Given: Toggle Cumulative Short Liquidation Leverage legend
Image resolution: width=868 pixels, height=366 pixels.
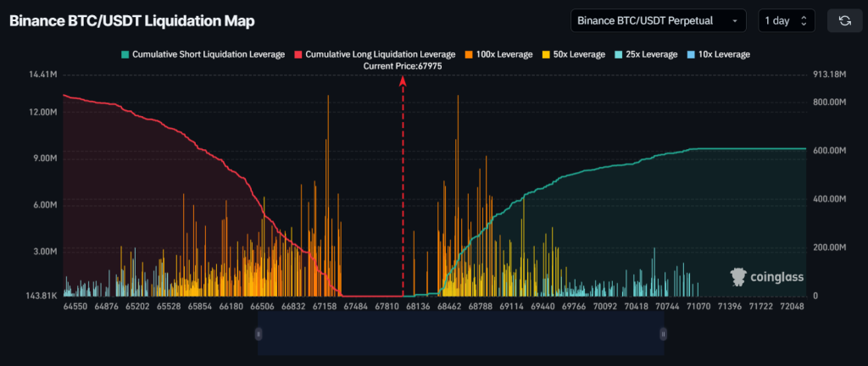Looking at the screenshot, I should [203, 54].
